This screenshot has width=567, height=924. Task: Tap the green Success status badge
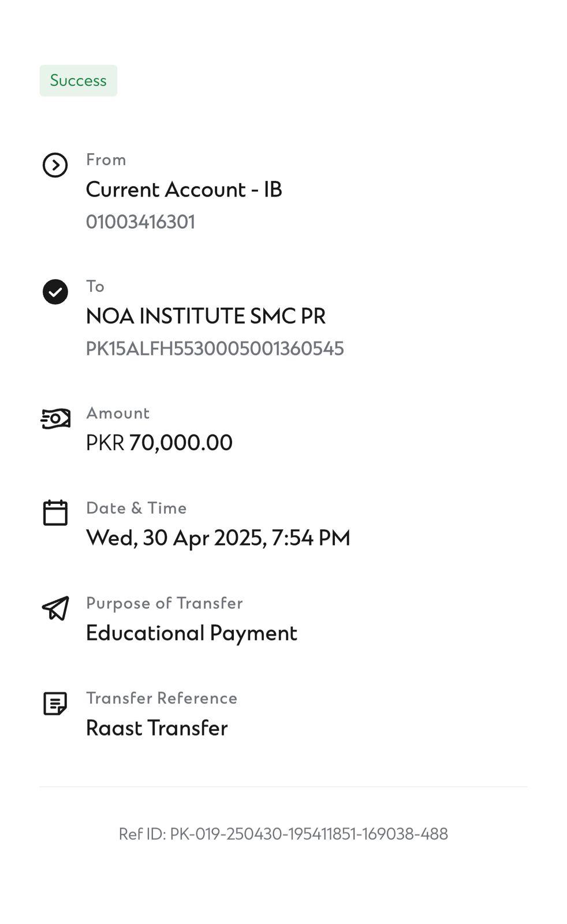78,80
